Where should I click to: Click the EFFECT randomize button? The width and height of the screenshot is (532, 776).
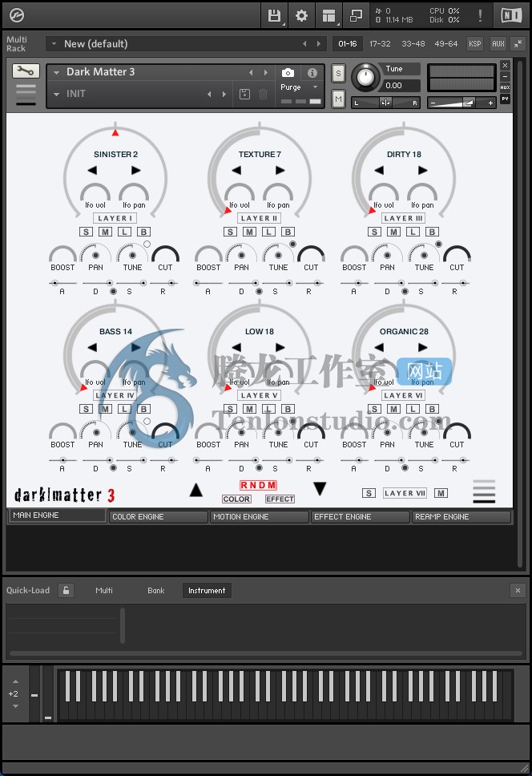280,499
